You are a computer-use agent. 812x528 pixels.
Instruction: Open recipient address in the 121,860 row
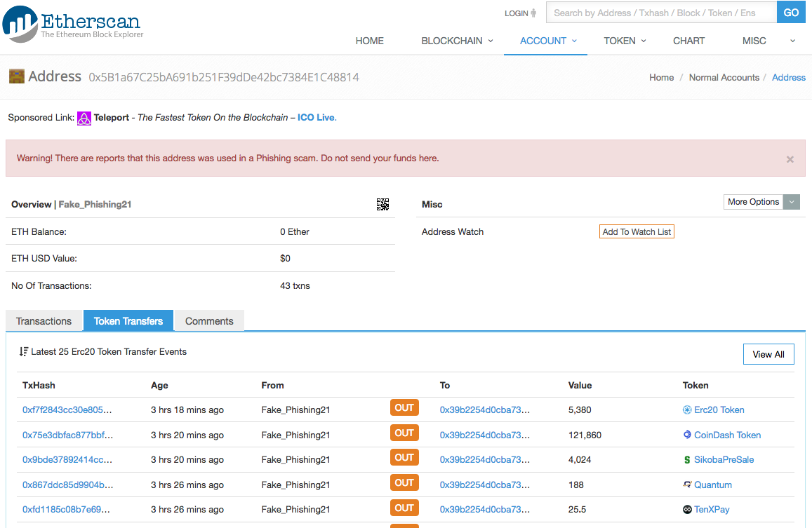click(x=485, y=435)
